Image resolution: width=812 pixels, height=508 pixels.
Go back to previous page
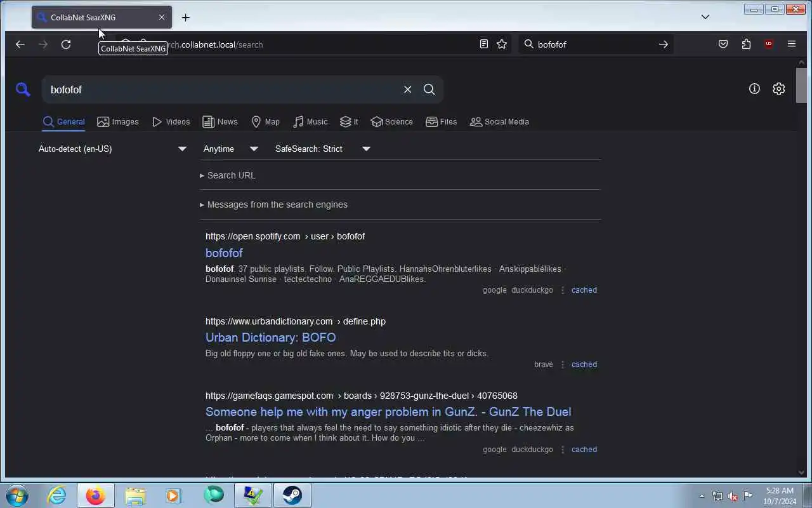pyautogui.click(x=20, y=44)
